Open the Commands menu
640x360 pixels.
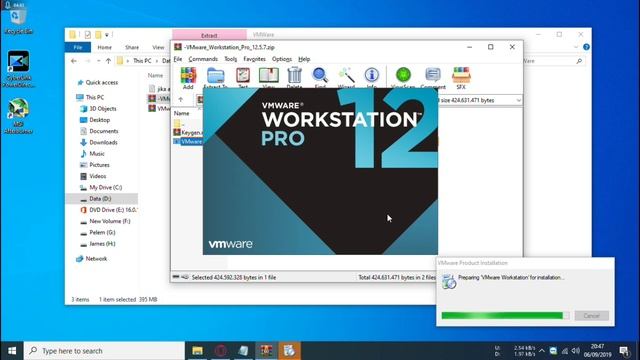[203, 59]
